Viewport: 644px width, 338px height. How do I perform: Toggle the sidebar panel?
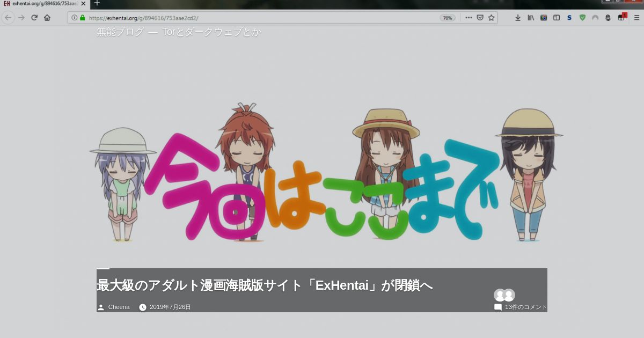pyautogui.click(x=557, y=18)
